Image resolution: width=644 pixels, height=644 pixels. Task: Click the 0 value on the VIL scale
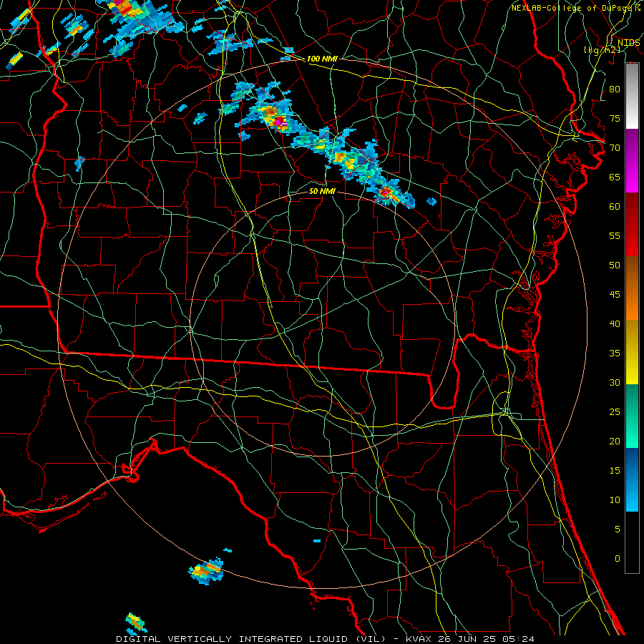618,559
